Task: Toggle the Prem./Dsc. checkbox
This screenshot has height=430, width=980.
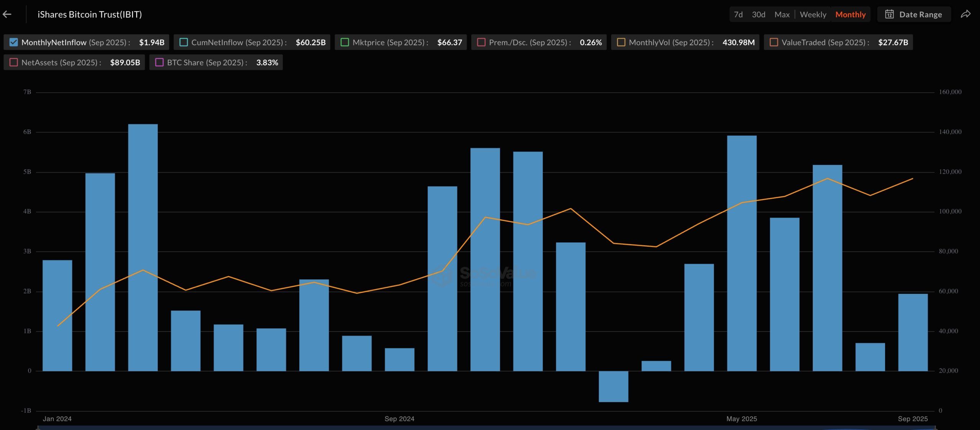Action: coord(481,42)
